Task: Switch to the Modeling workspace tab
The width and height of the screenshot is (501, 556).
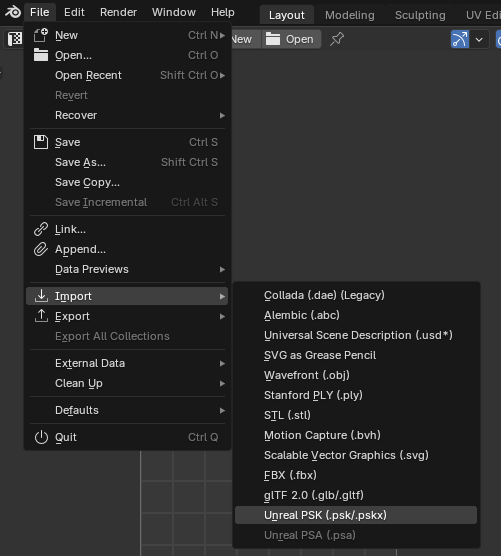Action: 350,15
